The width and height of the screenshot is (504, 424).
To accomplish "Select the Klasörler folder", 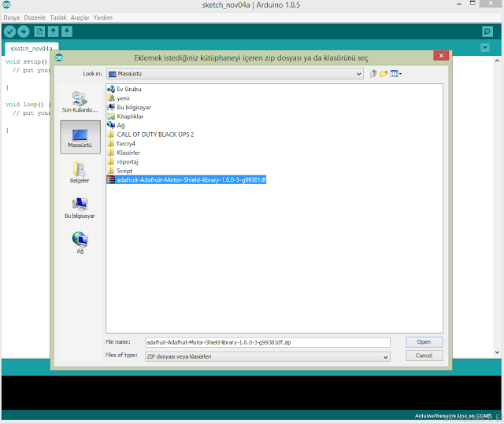I will point(124,153).
